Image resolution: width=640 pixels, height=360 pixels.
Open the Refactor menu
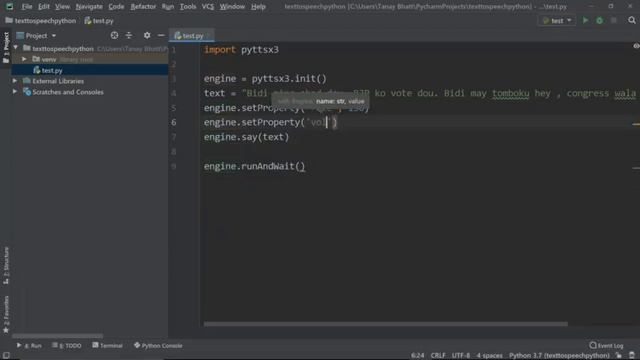143,7
